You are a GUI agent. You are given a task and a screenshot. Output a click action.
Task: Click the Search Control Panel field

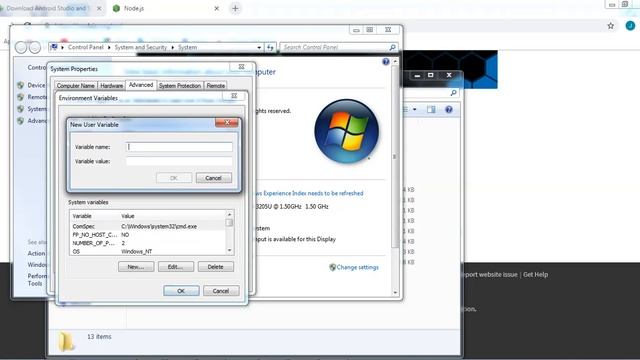334,47
